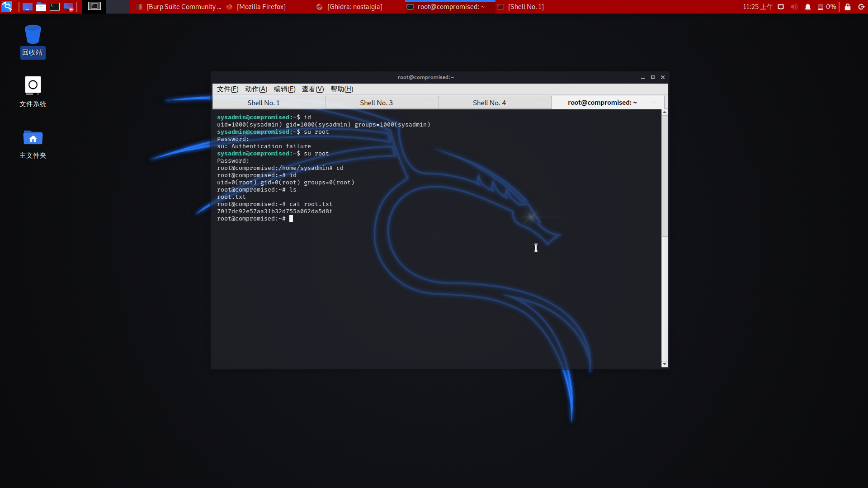Open the Kali dragon applications menu
Image resolution: width=868 pixels, height=488 pixels.
click(x=7, y=6)
